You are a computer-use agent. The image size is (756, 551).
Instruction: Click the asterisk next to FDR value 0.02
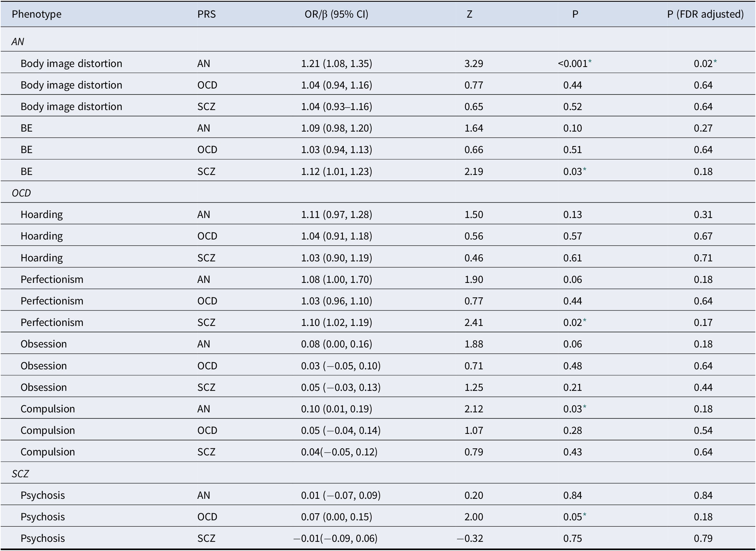point(715,62)
